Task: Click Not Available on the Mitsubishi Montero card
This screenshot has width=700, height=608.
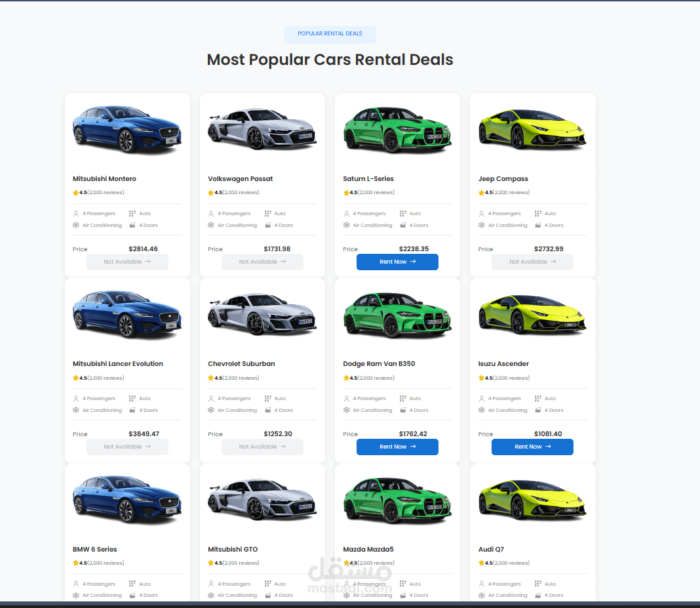Action: (127, 262)
